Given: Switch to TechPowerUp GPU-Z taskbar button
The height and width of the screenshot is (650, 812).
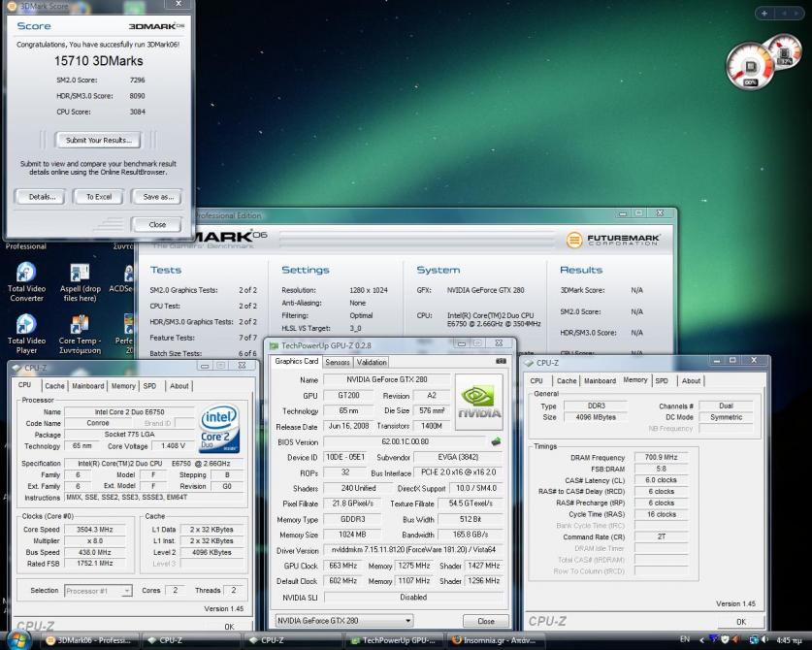Looking at the screenshot, I should [x=395, y=640].
